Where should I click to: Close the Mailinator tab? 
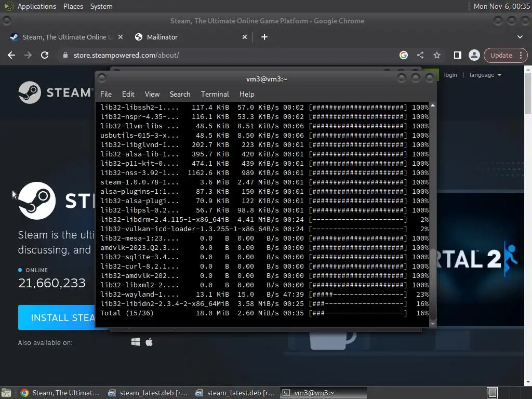(x=244, y=37)
